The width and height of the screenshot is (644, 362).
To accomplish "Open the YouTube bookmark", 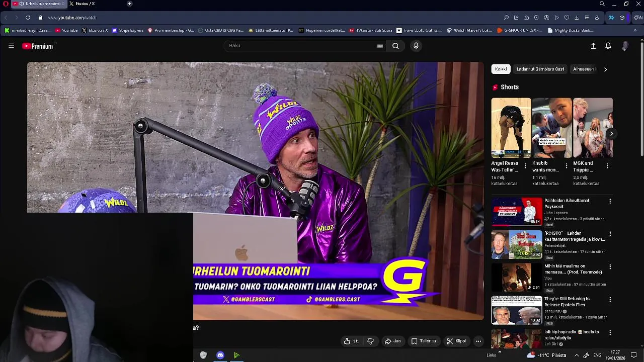I will click(x=66, y=30).
